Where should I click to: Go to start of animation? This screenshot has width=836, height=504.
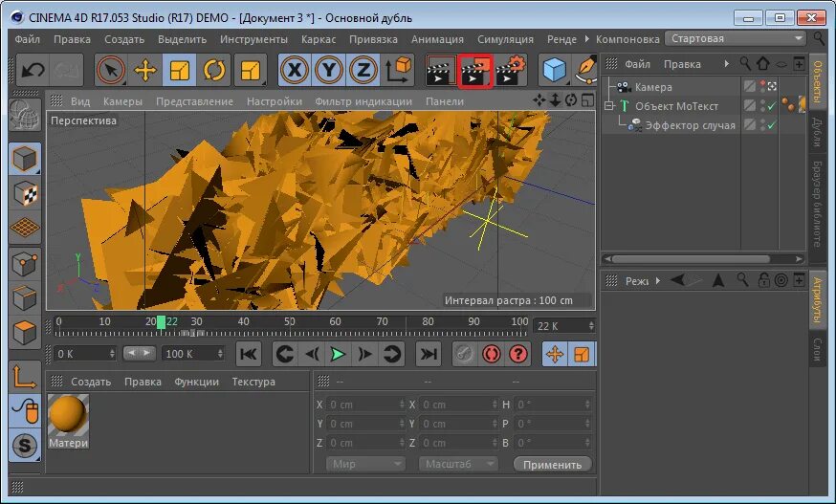tap(249, 354)
